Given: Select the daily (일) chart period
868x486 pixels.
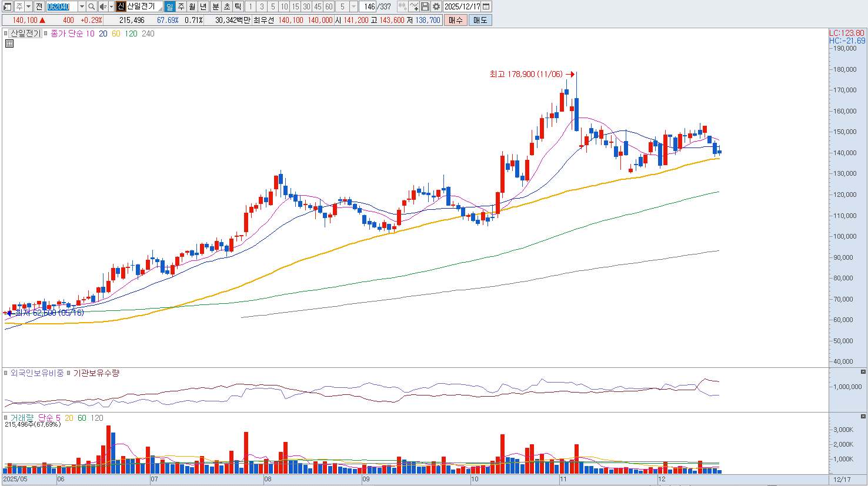Looking at the screenshot, I should pyautogui.click(x=170, y=6).
